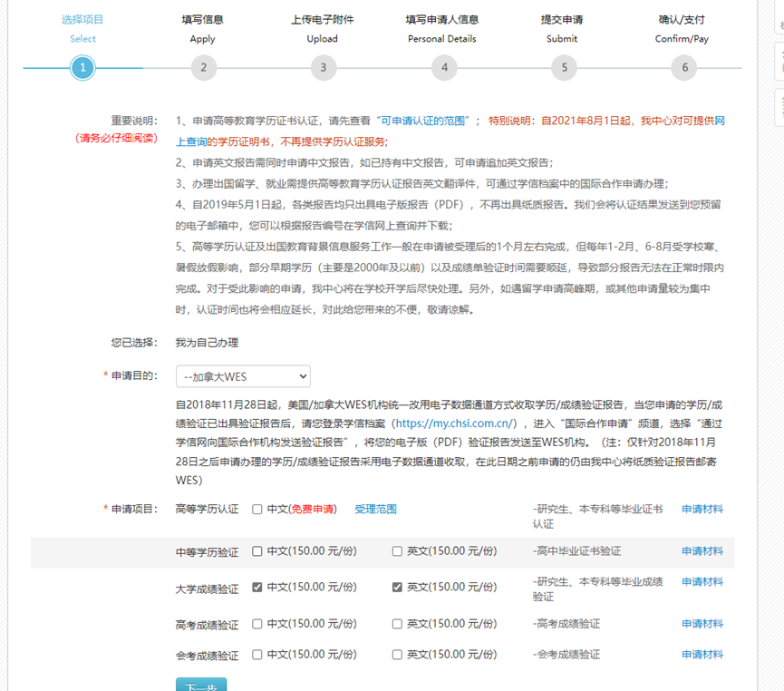
Task: Open the 受理范围 link
Action: tap(375, 510)
